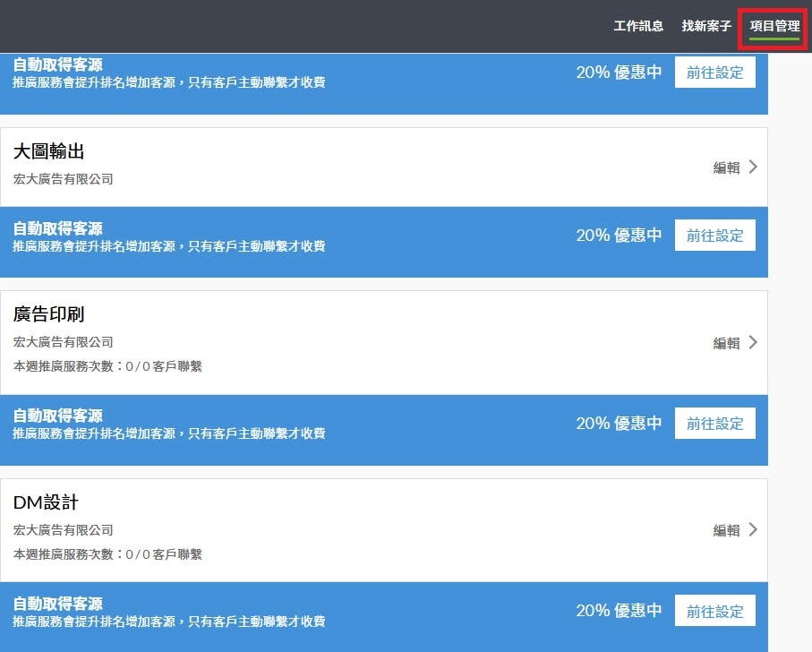
Task: Edit the DM設計 service via 編輯
Action: tap(727, 530)
